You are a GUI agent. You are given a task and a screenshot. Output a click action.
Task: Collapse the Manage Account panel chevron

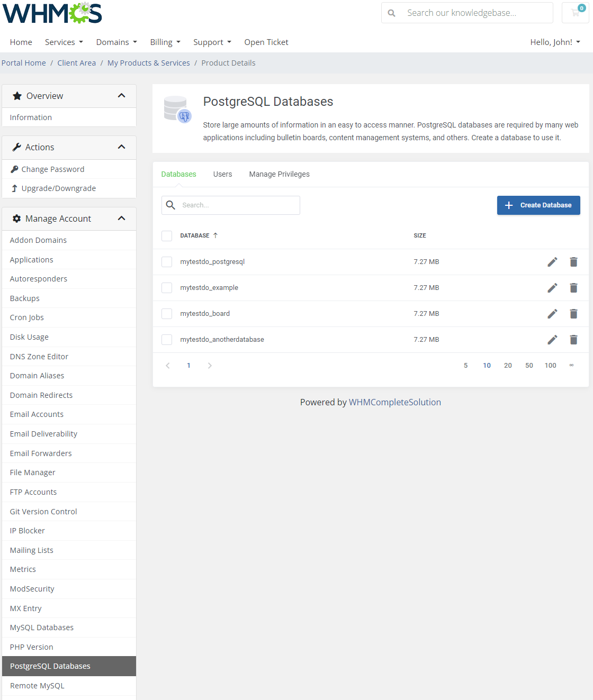pyautogui.click(x=121, y=219)
